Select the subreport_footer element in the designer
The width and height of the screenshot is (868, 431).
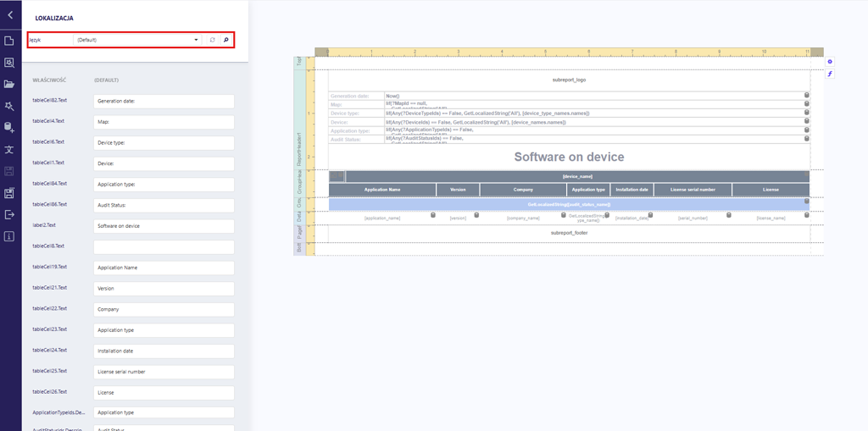click(x=569, y=233)
